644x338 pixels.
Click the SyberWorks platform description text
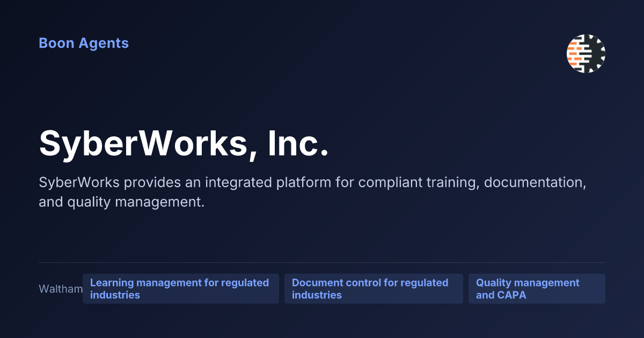click(312, 193)
